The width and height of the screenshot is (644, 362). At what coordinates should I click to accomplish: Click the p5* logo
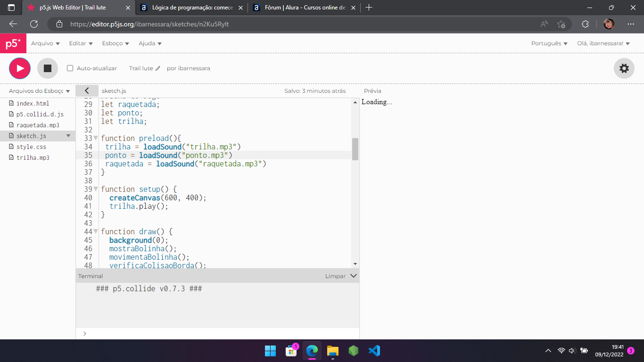(x=13, y=43)
